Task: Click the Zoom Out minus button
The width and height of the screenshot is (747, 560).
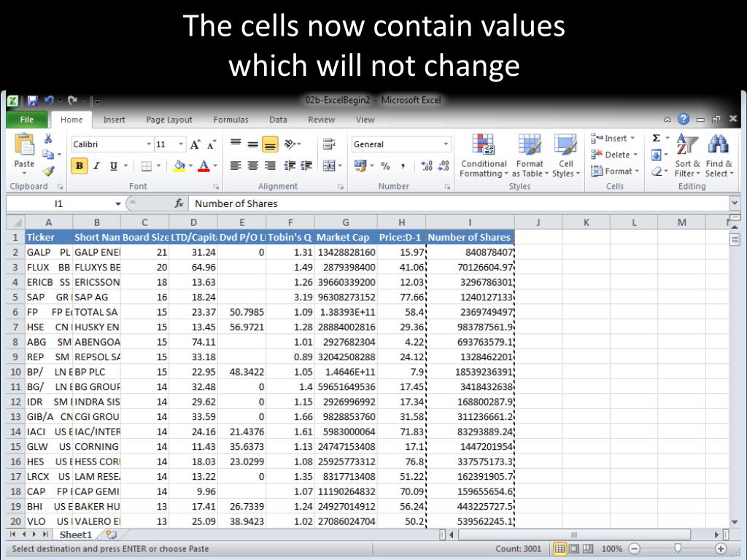Action: click(634, 548)
